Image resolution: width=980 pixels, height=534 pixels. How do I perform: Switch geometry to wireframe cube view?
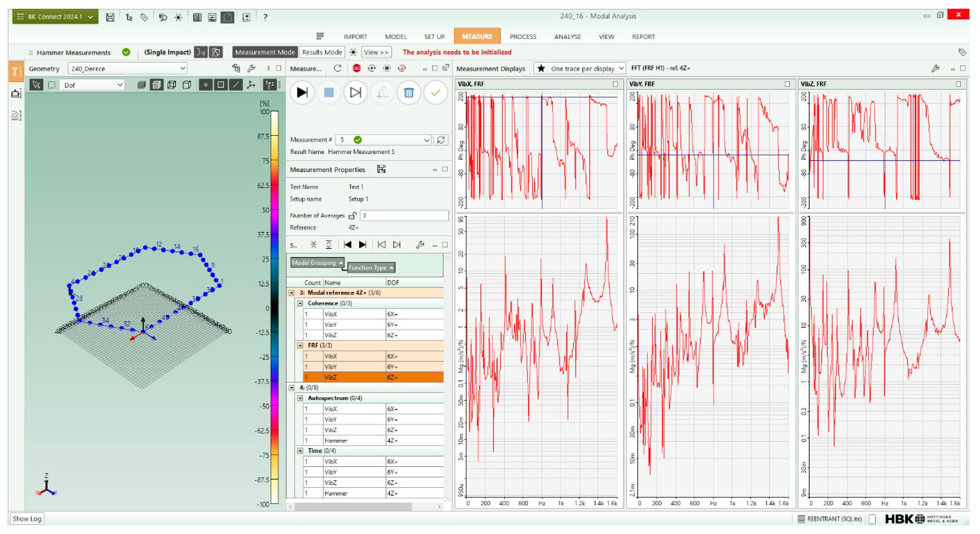[172, 85]
